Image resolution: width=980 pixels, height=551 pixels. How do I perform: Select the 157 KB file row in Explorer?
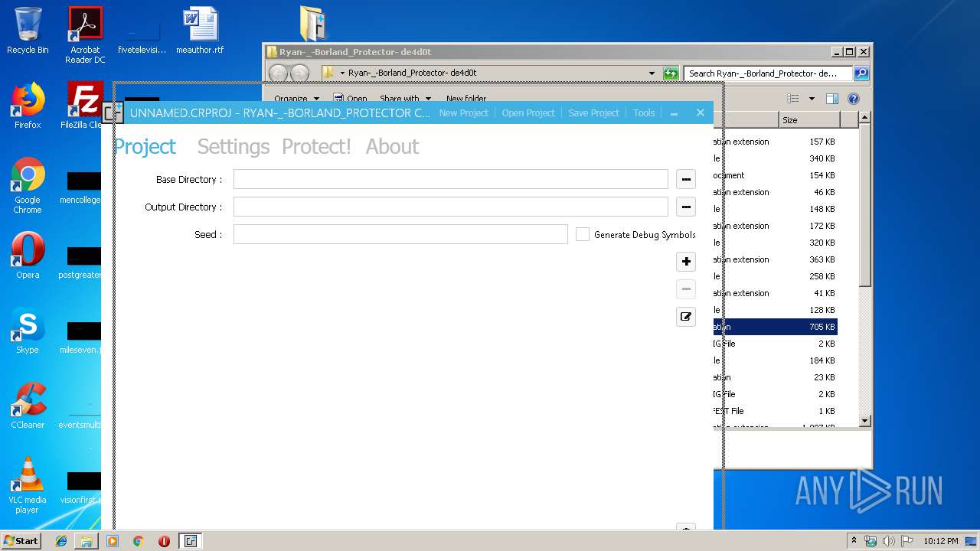775,142
